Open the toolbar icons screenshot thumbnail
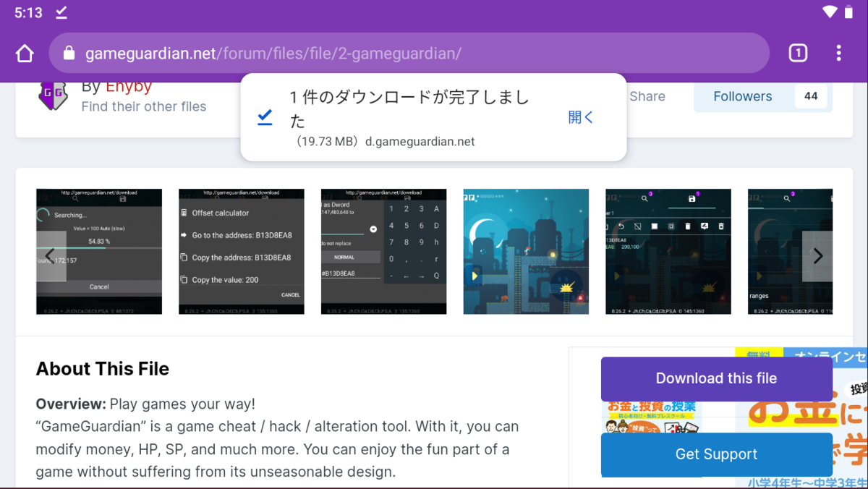 pos(668,252)
